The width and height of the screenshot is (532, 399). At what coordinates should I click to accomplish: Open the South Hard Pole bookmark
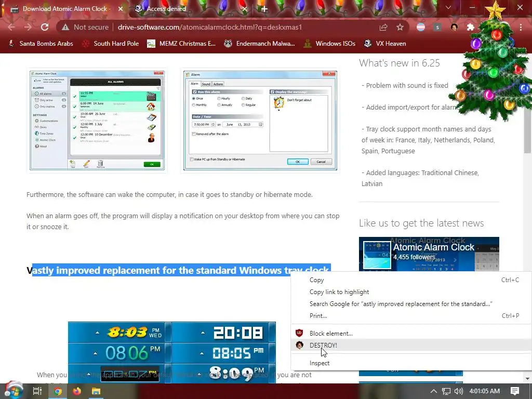[111, 44]
